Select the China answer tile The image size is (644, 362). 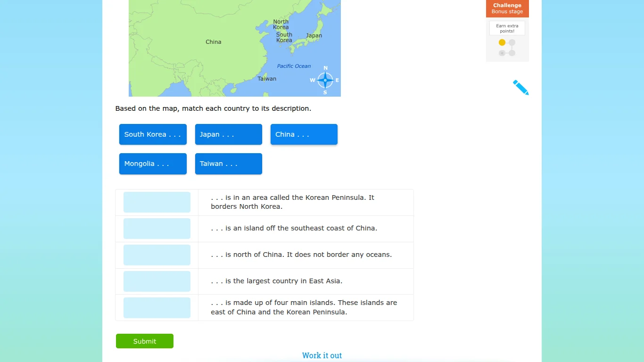coord(304,134)
